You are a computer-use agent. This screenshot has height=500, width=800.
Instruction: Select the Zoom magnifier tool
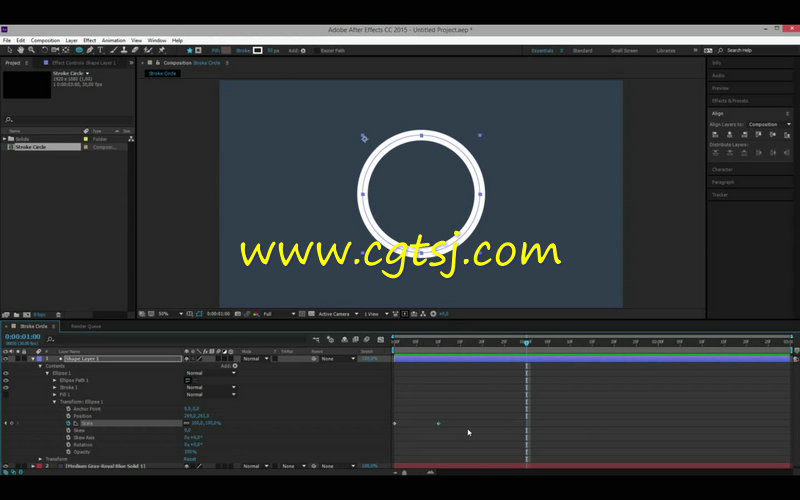(32, 50)
